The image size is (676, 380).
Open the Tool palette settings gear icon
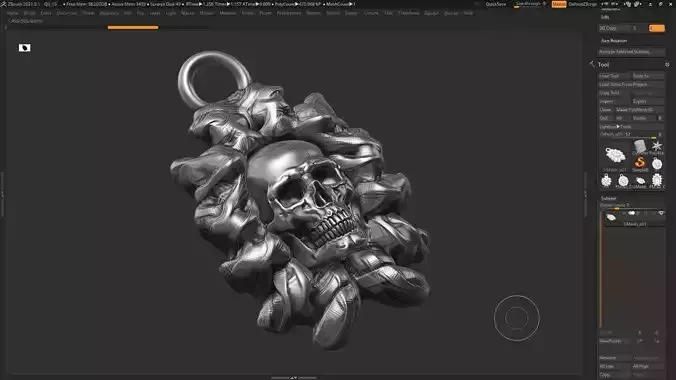(x=667, y=65)
